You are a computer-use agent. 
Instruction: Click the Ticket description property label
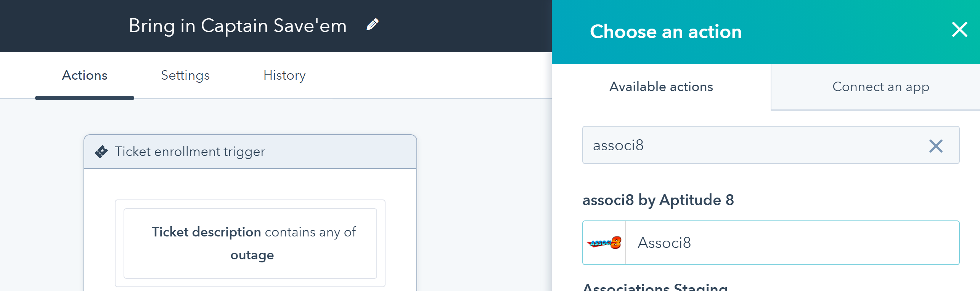tap(206, 232)
